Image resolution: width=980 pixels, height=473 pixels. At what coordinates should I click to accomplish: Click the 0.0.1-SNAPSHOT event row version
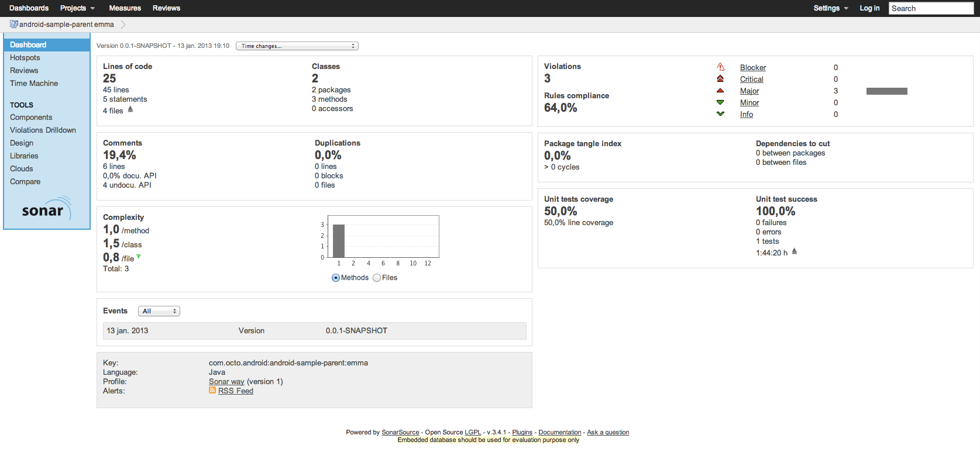pyautogui.click(x=356, y=331)
